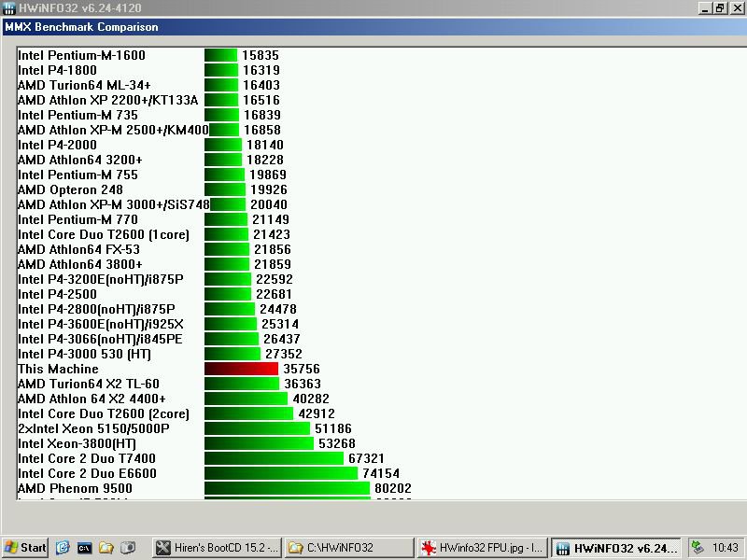Select the Intel Pentium-M-1600 entry label
Screen dimensions: 747x560
(x=81, y=55)
